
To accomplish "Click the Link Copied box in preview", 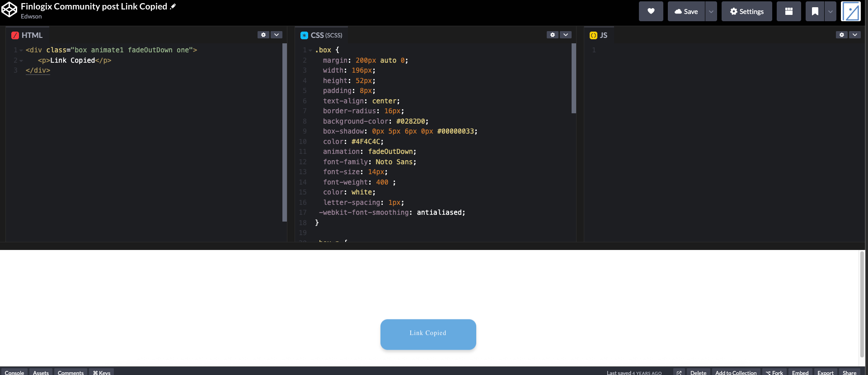I will point(428,334).
